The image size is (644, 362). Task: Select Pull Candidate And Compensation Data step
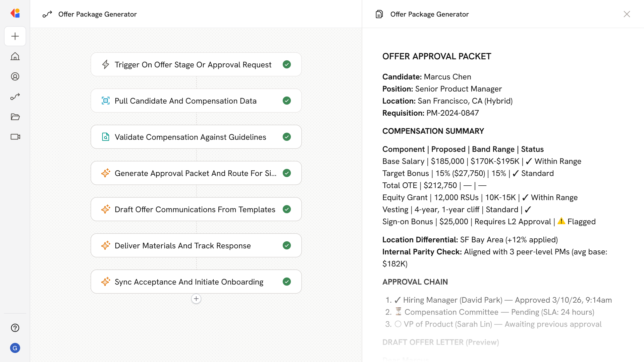(x=185, y=101)
